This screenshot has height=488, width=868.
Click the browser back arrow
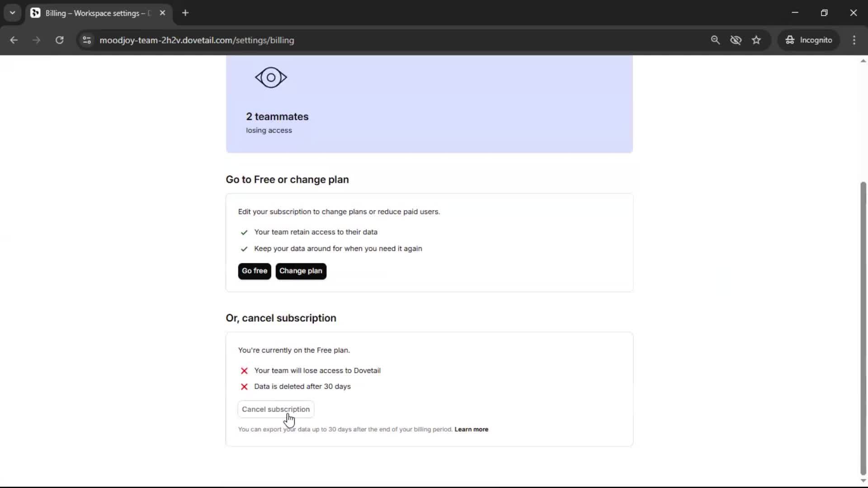click(14, 40)
